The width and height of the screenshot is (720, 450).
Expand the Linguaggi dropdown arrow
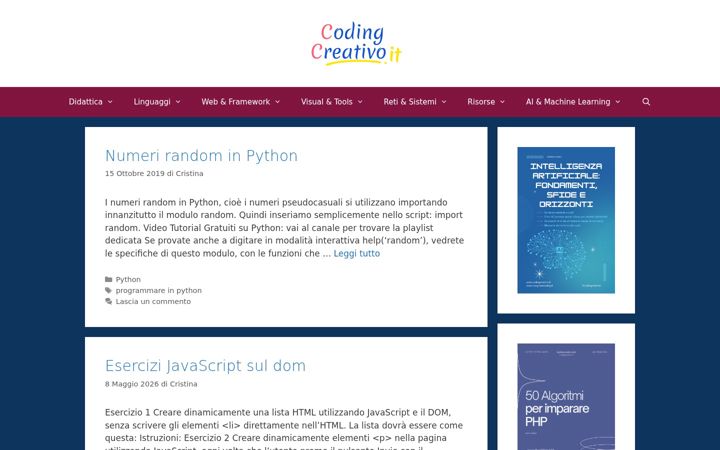pyautogui.click(x=178, y=102)
